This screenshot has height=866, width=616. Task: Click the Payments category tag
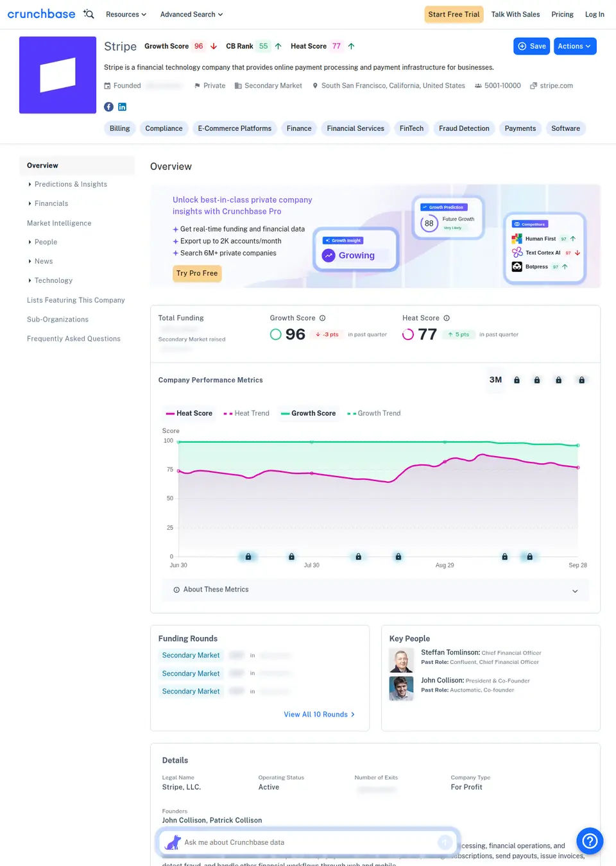tap(520, 129)
